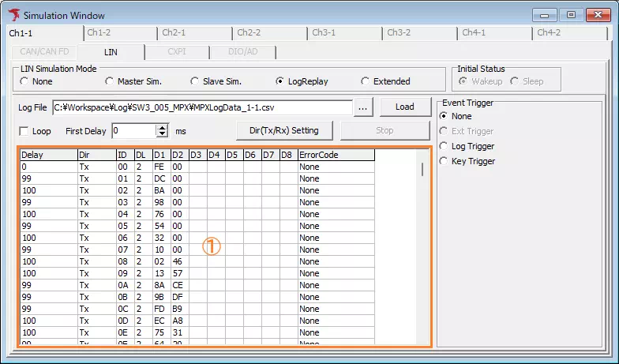Switch to the Ch1-2 tab
The image size is (619, 364).
pos(99,33)
